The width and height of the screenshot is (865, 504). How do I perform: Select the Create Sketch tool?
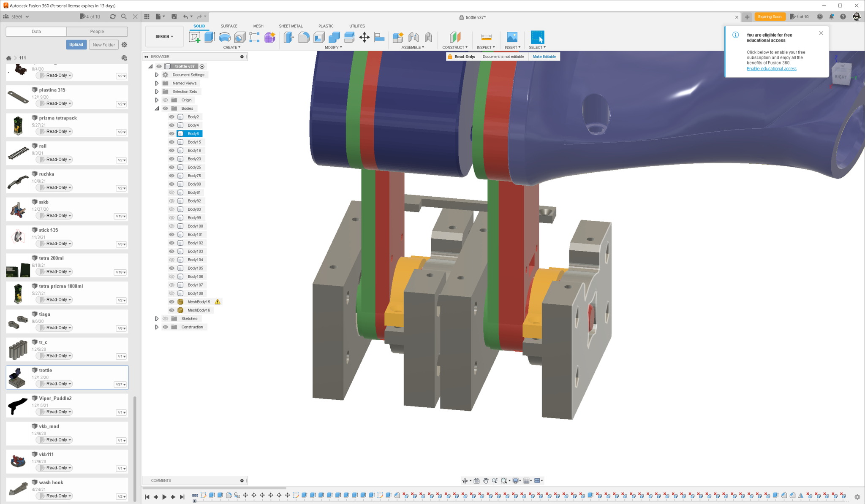(195, 37)
